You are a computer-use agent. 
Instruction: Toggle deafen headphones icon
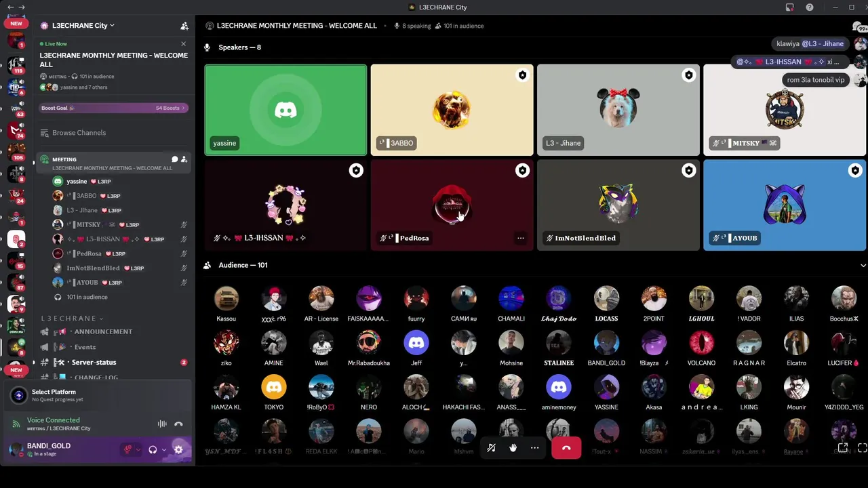click(153, 449)
